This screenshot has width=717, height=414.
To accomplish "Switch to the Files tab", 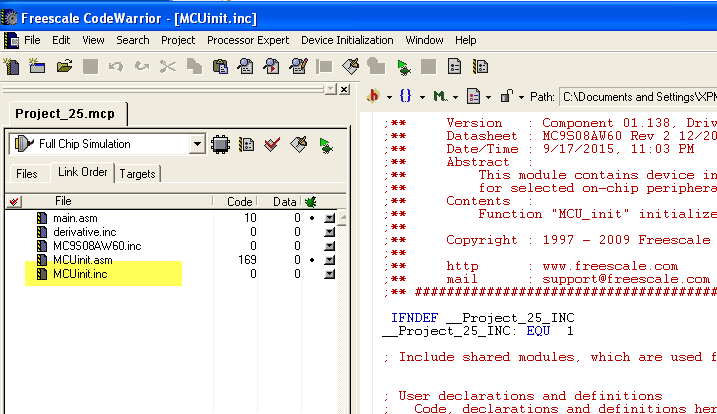I will point(27,174).
